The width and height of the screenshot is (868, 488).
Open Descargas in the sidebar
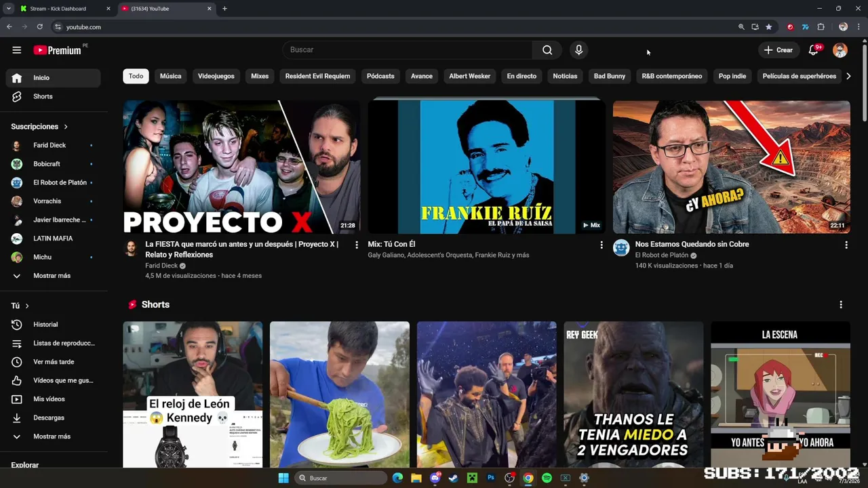click(x=54, y=418)
